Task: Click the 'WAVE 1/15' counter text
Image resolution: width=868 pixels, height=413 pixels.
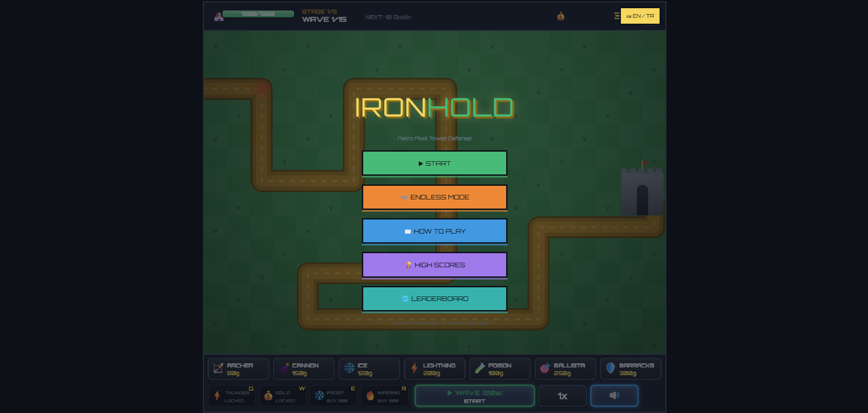Action: (324, 20)
